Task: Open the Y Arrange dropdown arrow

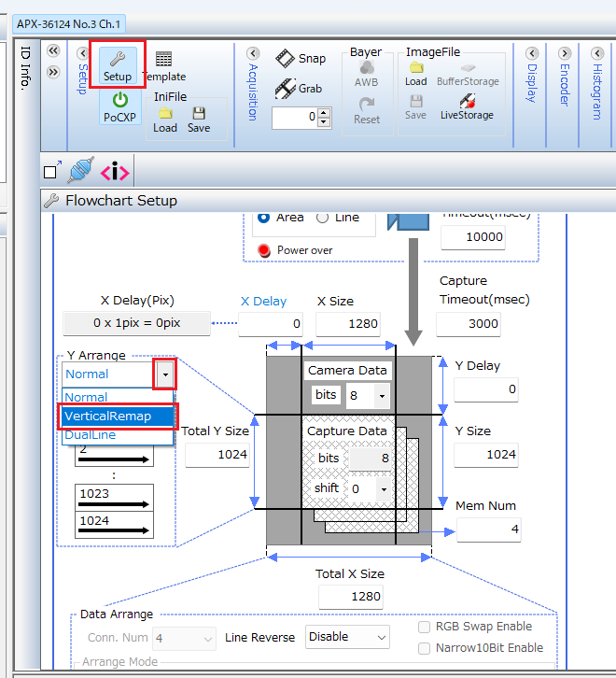Action: [165, 374]
